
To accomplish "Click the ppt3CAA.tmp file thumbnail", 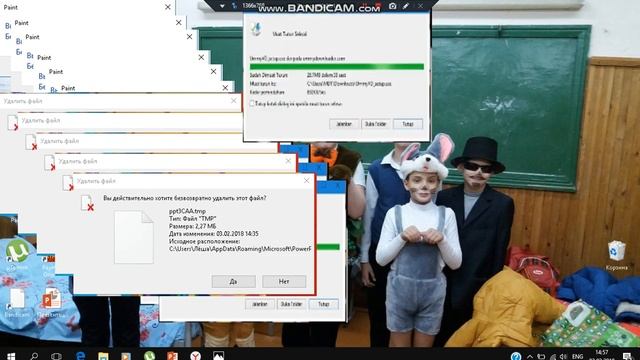I will 134,237.
